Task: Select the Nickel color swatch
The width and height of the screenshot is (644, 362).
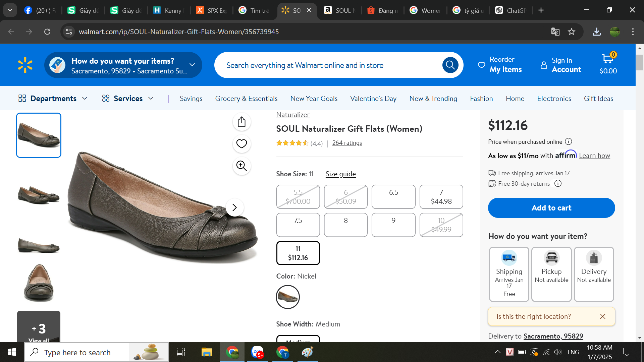Action: coord(287,297)
